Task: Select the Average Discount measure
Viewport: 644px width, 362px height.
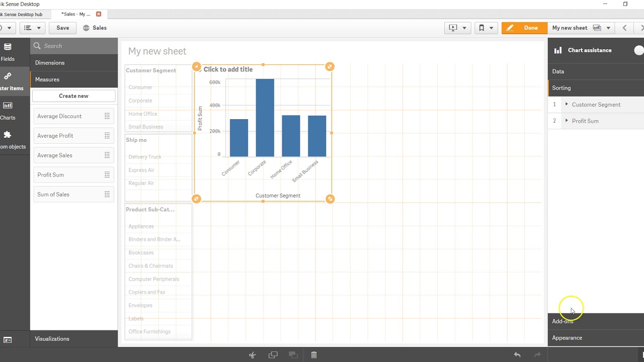Action: [x=73, y=116]
